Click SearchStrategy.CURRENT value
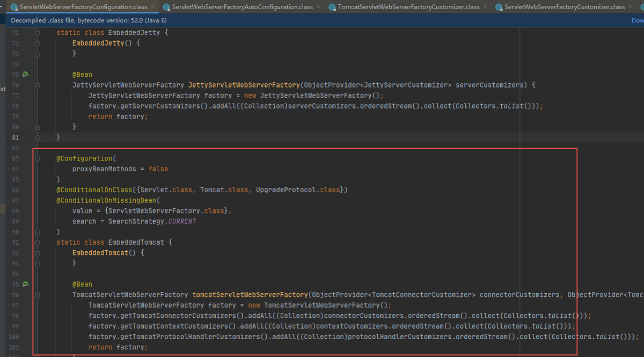Image resolution: width=644 pixels, height=357 pixels. click(152, 221)
